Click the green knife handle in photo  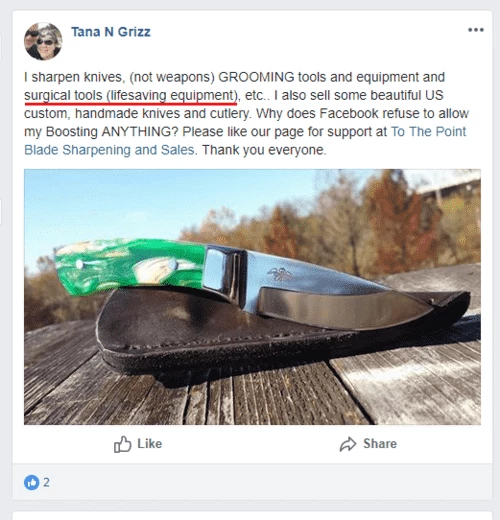(x=130, y=267)
